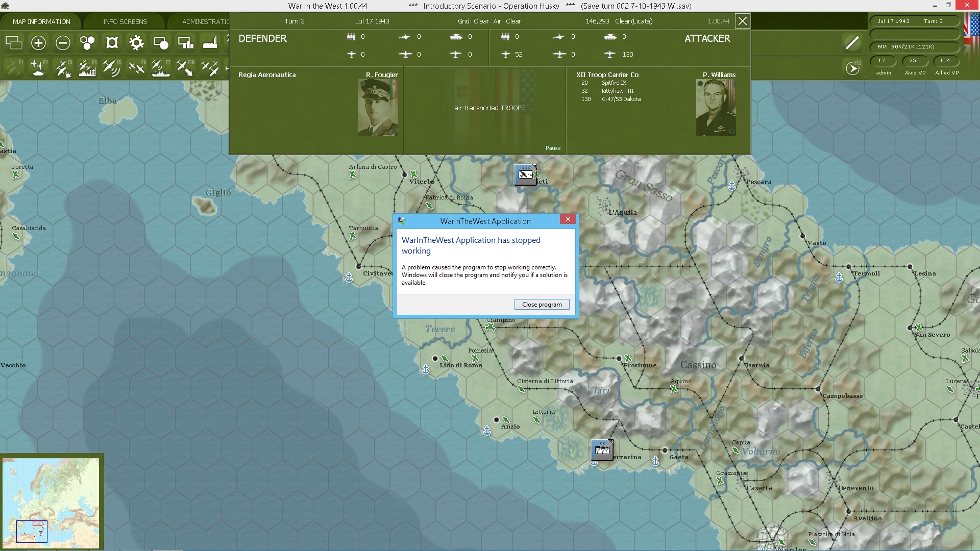The height and width of the screenshot is (551, 980).
Task: Select F10 air transfer mode icon
Action: [185, 67]
